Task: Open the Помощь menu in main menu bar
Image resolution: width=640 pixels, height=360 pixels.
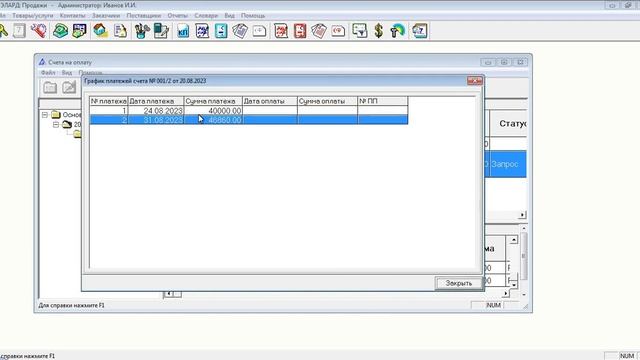Action: pyautogui.click(x=253, y=16)
